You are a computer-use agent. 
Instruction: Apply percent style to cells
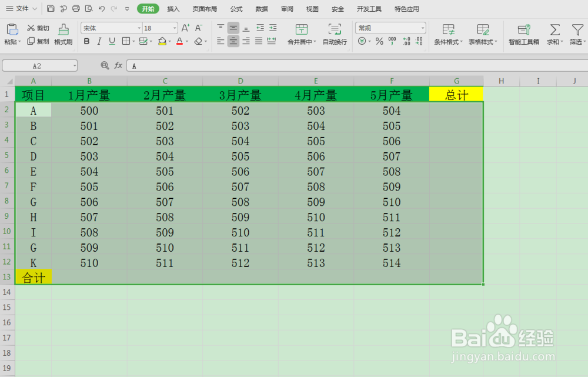(x=379, y=41)
